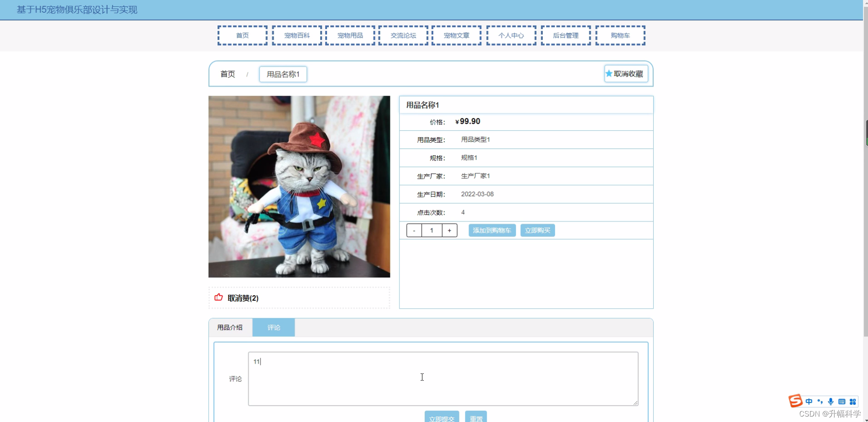
Task: Submit the comment with 立即提交
Action: (x=441, y=419)
